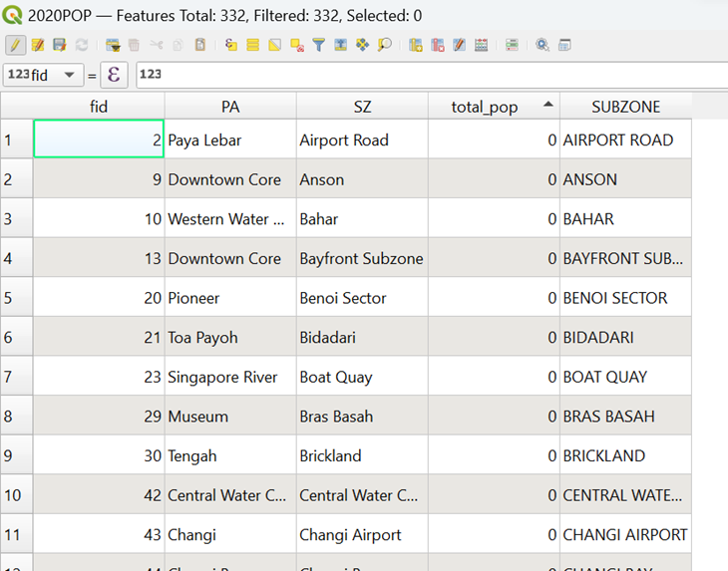728x571 pixels.
Task: Click the PA column header
Action: pos(230,107)
